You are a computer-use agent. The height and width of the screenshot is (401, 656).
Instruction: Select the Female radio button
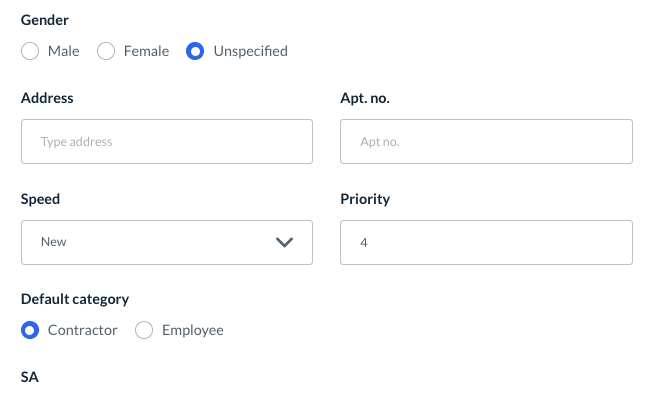tap(106, 51)
